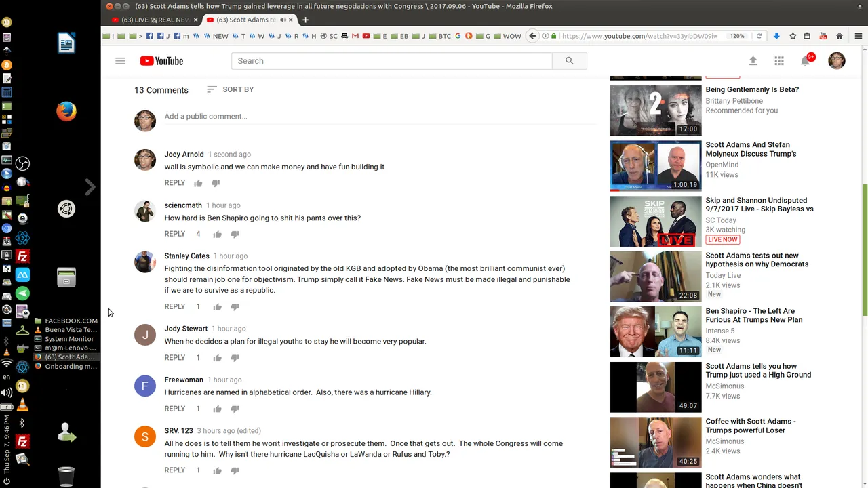Image resolution: width=868 pixels, height=488 pixels.
Task: Like Freewoman's hurricane comment
Action: pyautogui.click(x=217, y=409)
